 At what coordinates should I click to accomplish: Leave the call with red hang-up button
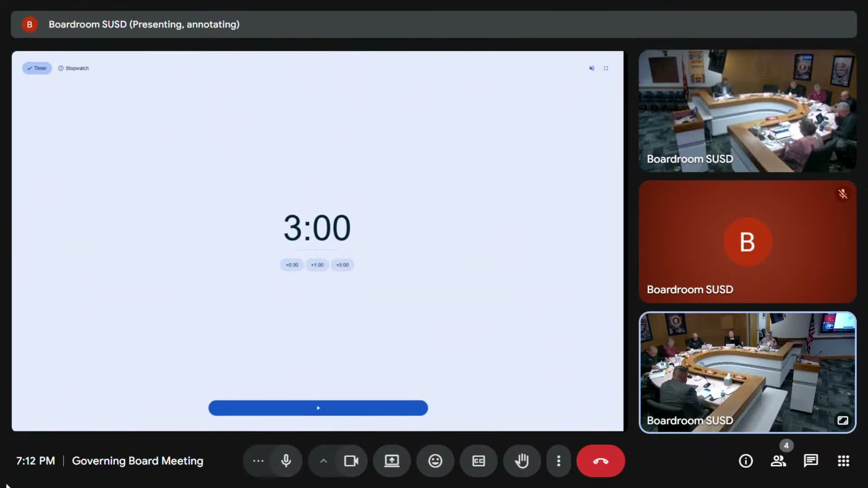pos(600,461)
